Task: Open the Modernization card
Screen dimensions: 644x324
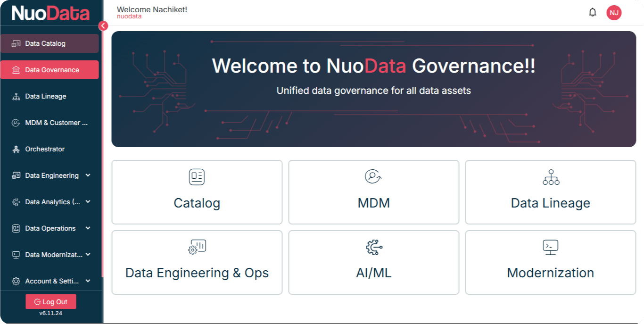Action: point(551,262)
